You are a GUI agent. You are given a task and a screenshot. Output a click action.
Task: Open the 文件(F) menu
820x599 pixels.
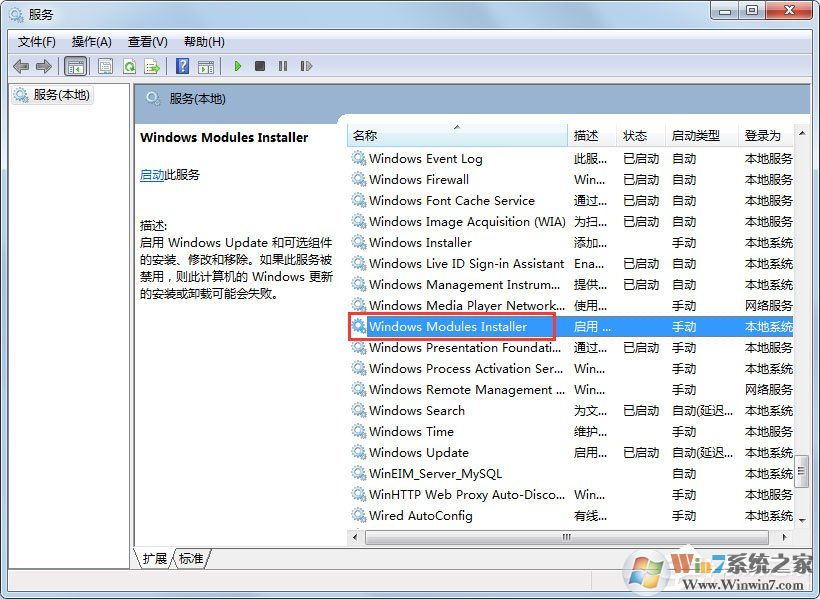(x=36, y=41)
